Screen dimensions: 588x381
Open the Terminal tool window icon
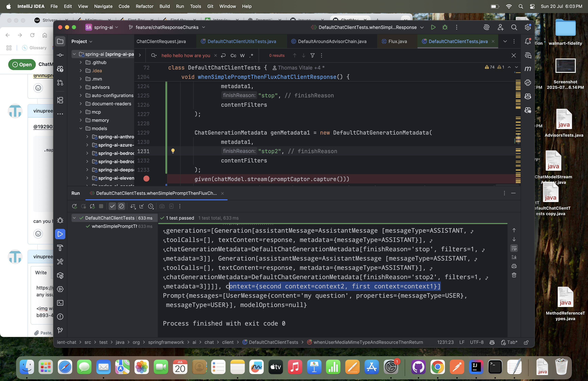click(60, 303)
